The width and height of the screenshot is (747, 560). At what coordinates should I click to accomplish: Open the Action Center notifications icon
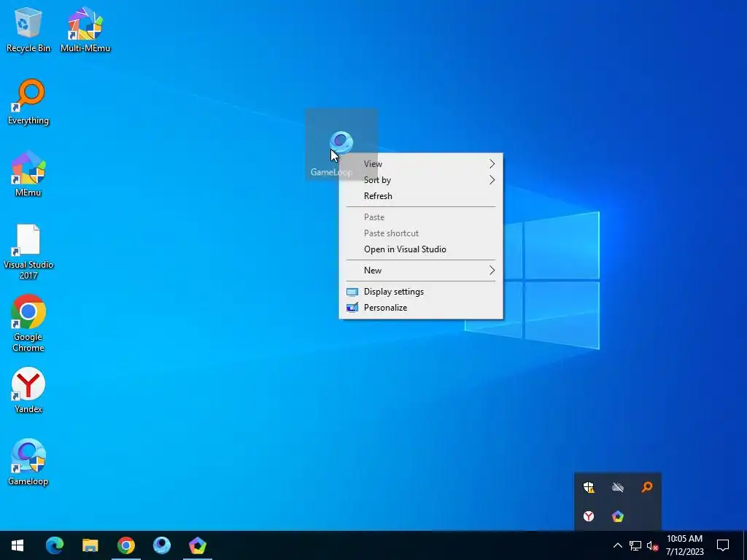click(723, 545)
